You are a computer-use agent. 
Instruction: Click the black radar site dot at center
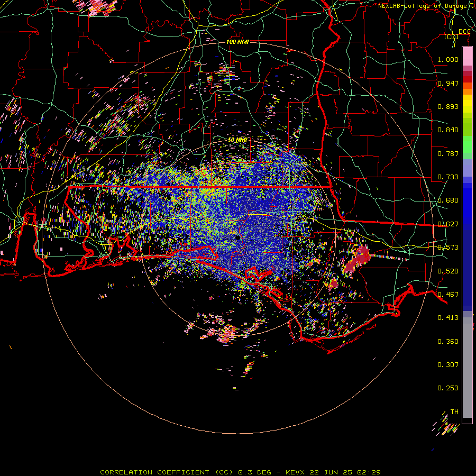tap(237, 237)
